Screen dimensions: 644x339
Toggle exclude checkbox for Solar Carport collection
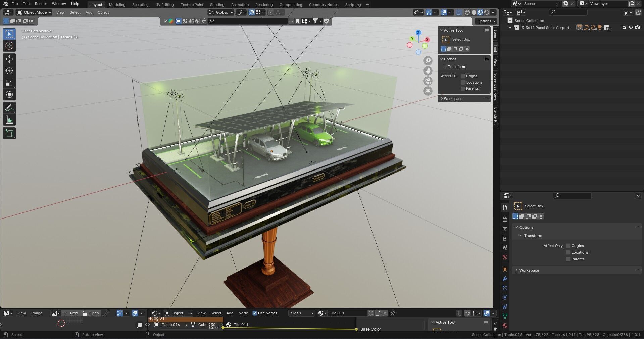(x=624, y=28)
